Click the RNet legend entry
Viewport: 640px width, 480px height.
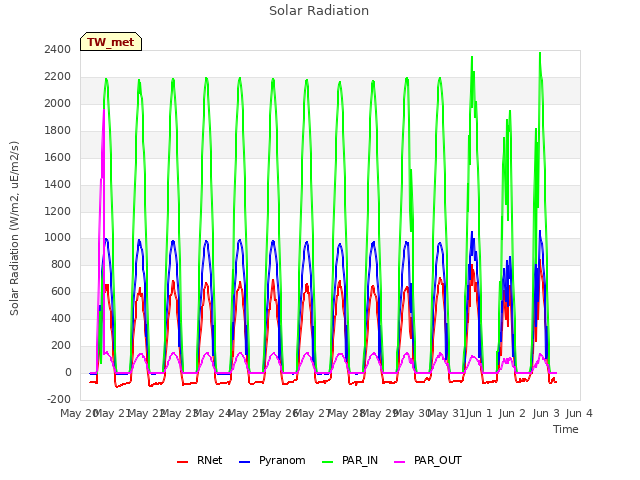tap(200, 460)
